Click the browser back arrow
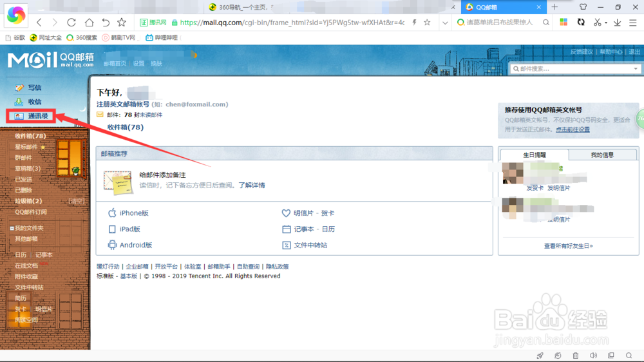This screenshot has height=362, width=644. pos(39,23)
